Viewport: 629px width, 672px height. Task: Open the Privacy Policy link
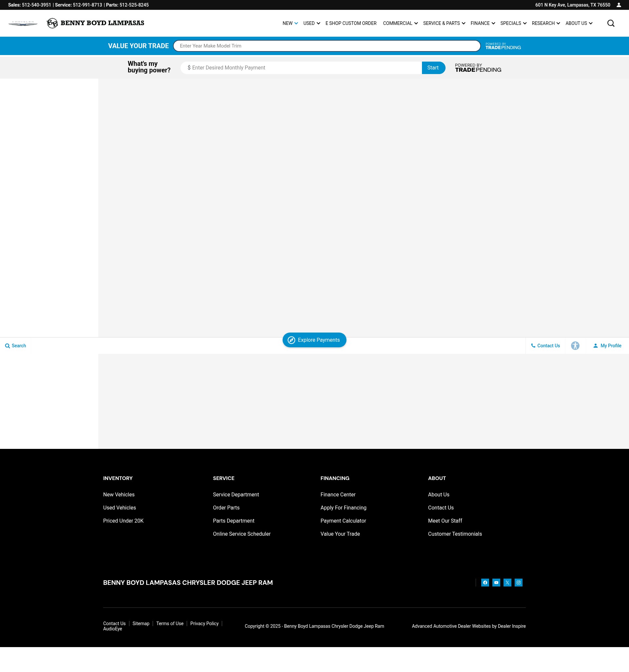[x=204, y=624]
